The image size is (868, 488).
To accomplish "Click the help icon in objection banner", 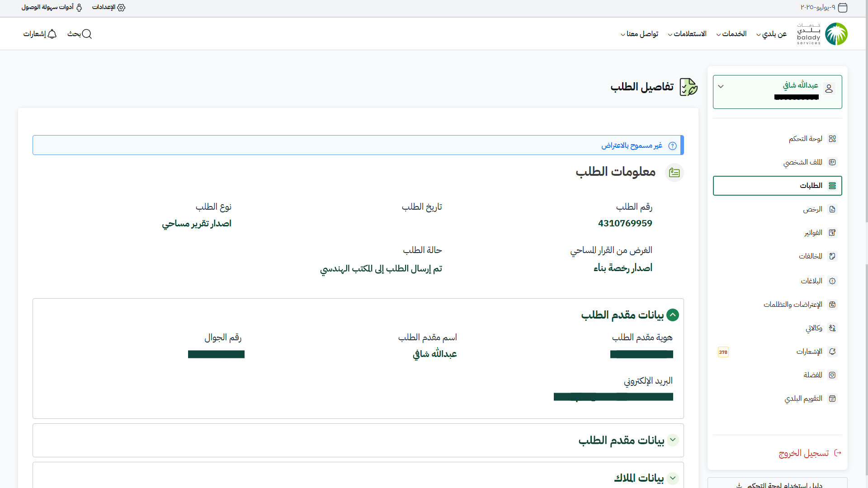I will [x=672, y=145].
